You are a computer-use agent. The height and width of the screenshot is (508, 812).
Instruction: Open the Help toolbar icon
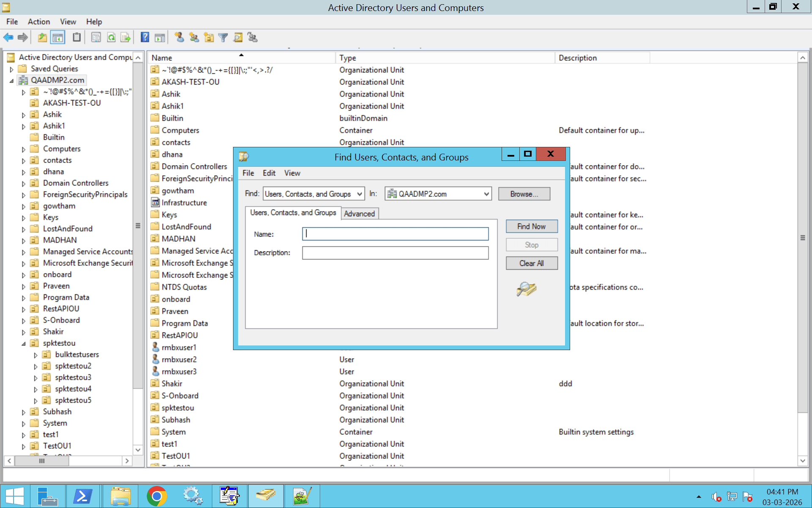145,37
